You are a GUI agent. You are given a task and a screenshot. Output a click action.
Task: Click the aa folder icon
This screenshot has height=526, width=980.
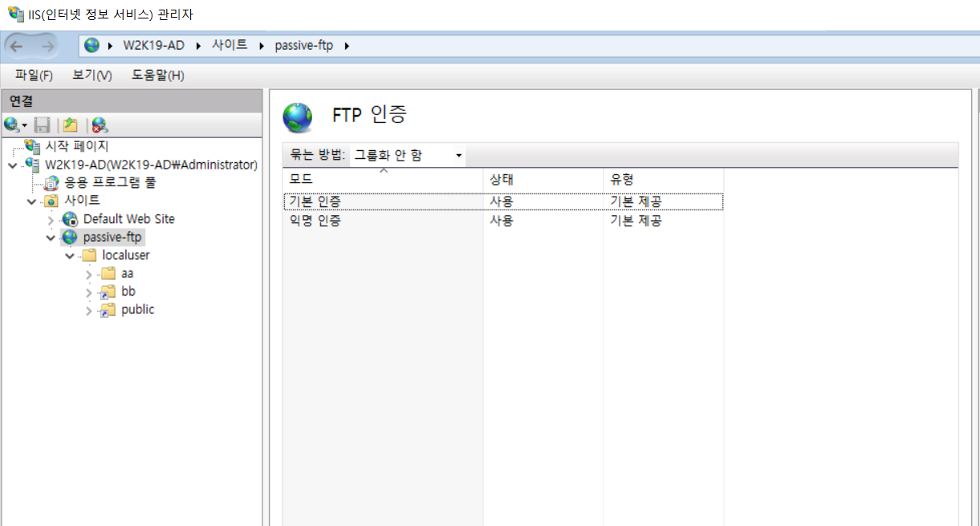point(108,274)
